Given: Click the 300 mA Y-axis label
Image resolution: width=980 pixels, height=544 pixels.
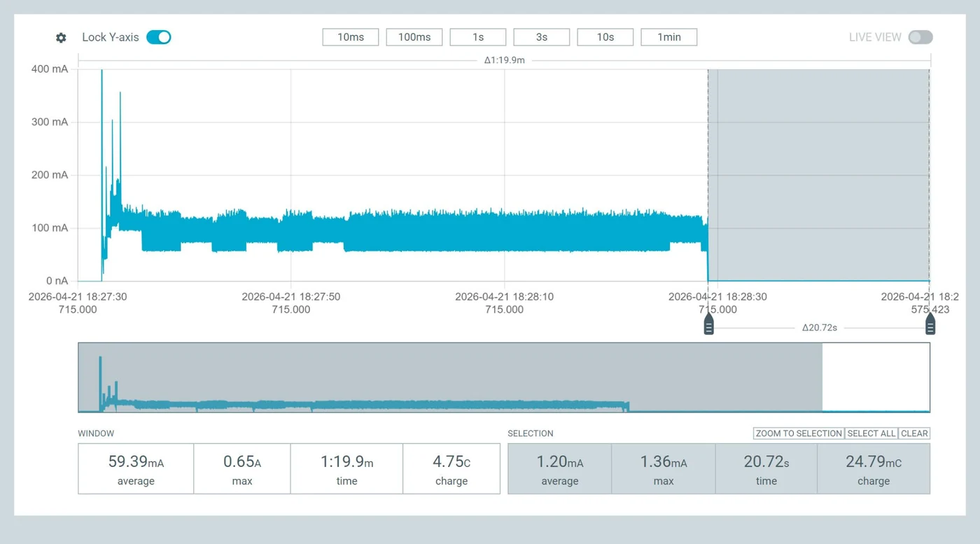Looking at the screenshot, I should (x=50, y=122).
